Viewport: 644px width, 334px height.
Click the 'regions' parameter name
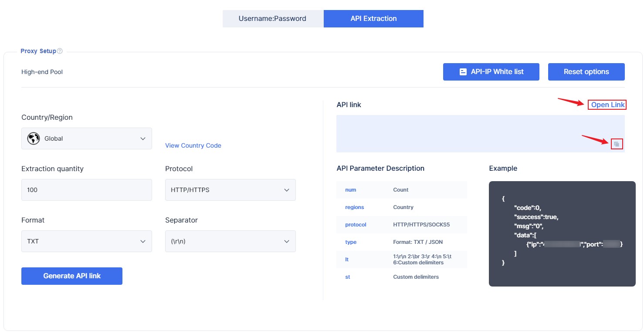354,207
